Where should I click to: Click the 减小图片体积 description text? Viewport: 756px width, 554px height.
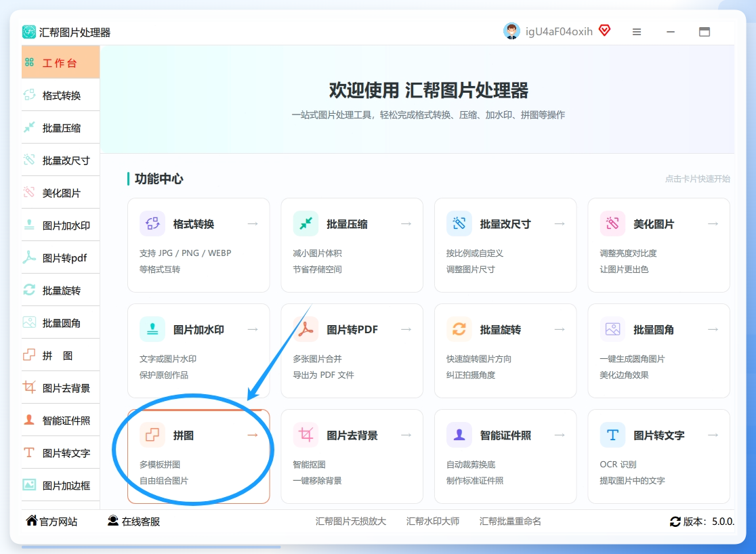[x=317, y=253]
